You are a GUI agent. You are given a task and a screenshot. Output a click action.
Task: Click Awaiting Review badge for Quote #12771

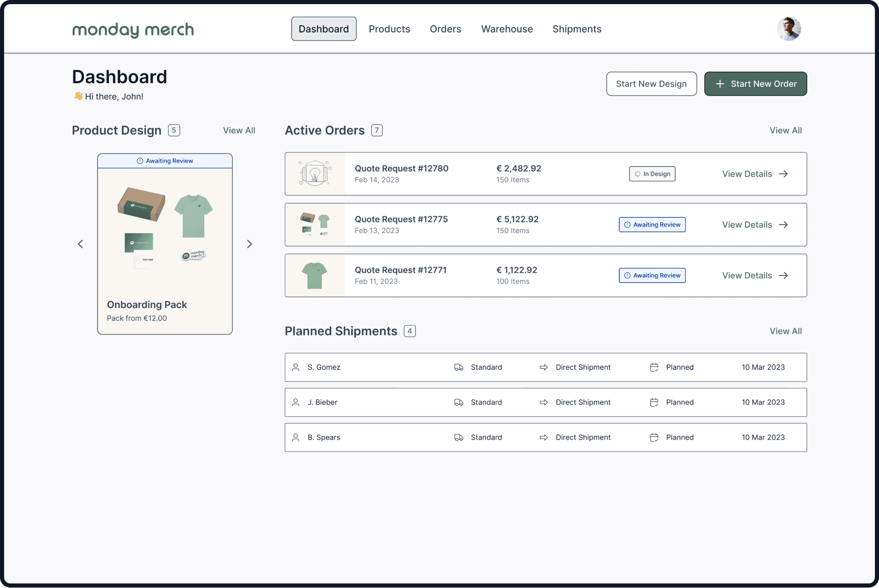[x=652, y=276]
